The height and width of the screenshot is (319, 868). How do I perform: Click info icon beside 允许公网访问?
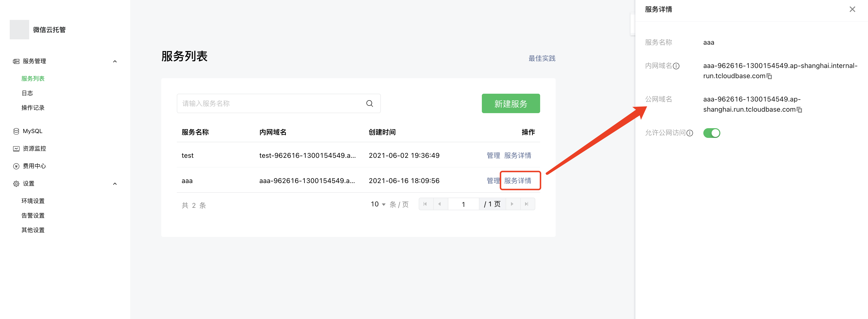pos(690,133)
